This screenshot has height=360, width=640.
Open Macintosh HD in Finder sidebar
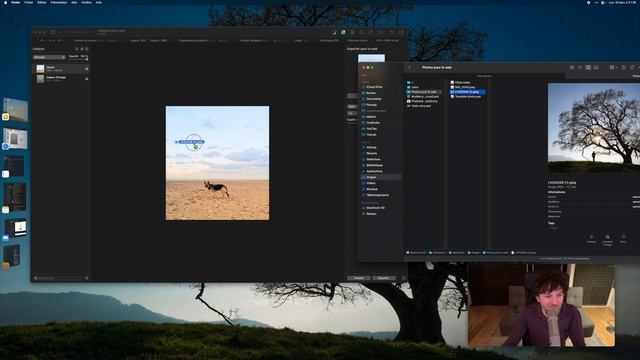click(x=376, y=208)
